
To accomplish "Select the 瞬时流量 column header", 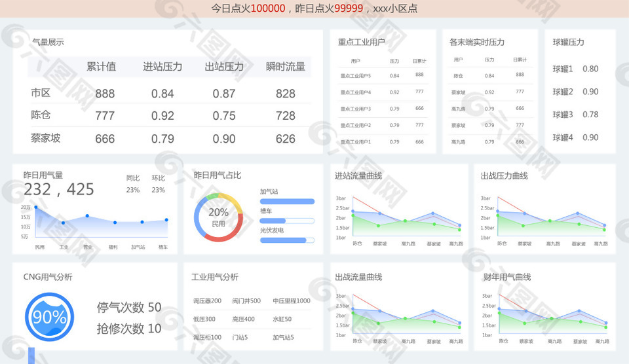I will [285, 67].
